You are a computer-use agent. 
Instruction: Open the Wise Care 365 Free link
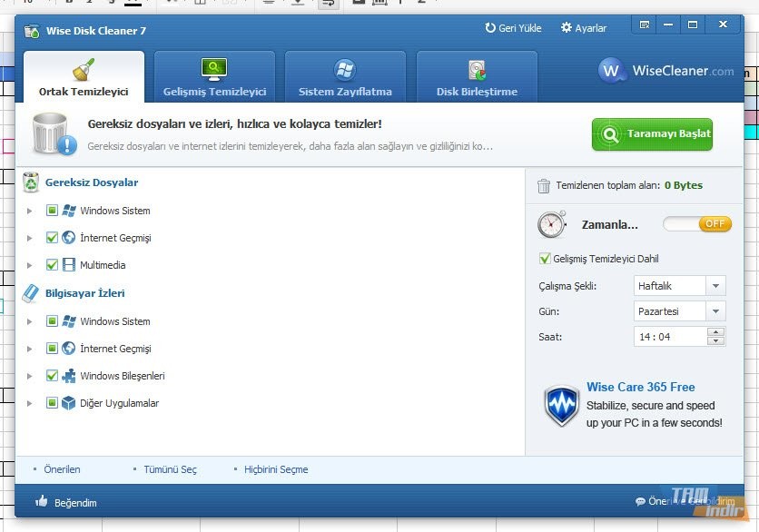tap(640, 388)
